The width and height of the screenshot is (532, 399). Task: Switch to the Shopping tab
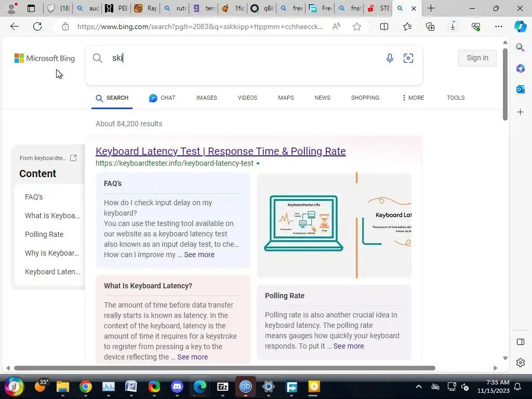[365, 98]
